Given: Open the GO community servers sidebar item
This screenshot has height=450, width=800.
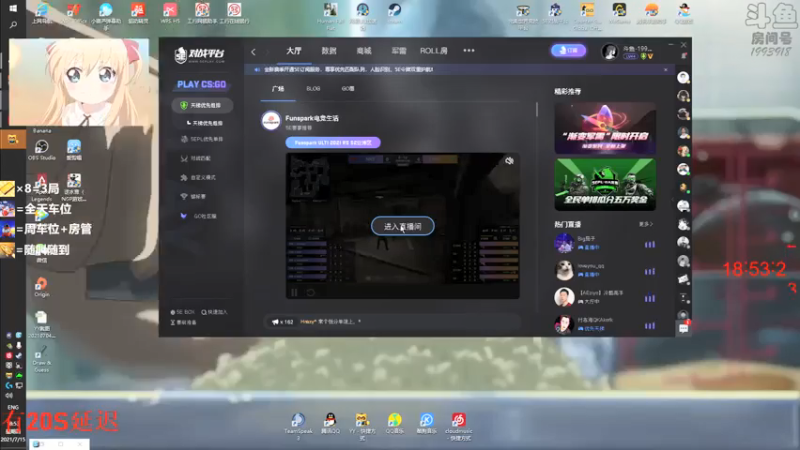Looking at the screenshot, I should (x=198, y=216).
